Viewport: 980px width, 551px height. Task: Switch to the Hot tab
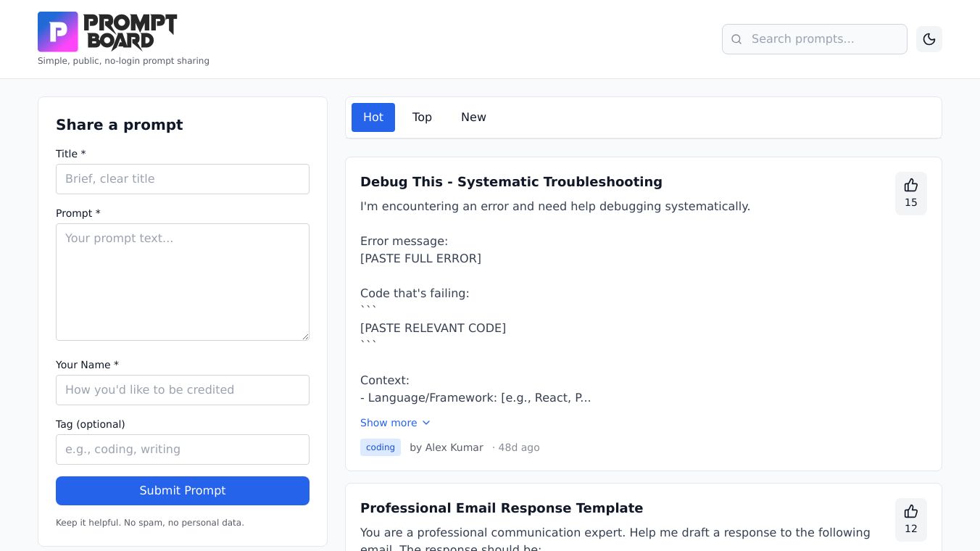click(373, 117)
